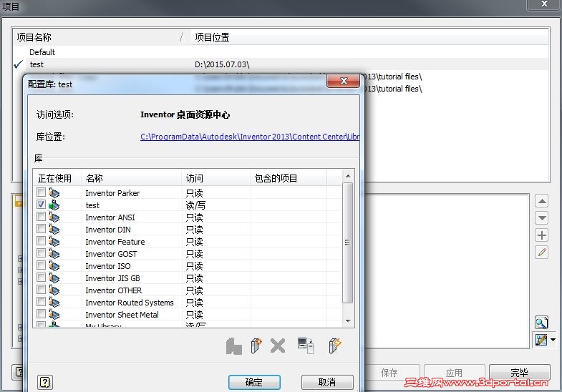Click the library list scrollbar thumb
Image resolution: width=562 pixels, height=392 pixels.
(x=347, y=242)
